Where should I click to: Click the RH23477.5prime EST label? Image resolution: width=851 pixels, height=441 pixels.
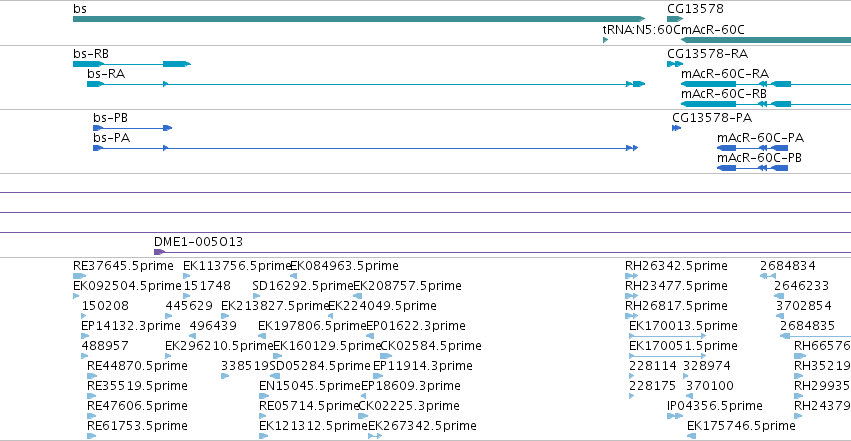click(x=676, y=286)
